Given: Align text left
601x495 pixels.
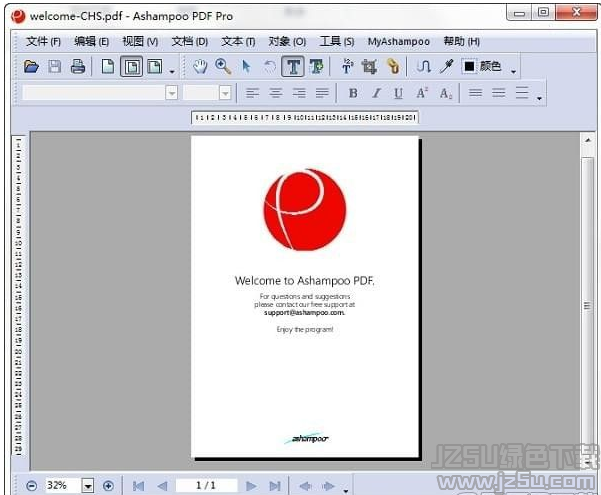Looking at the screenshot, I should tap(252, 93).
